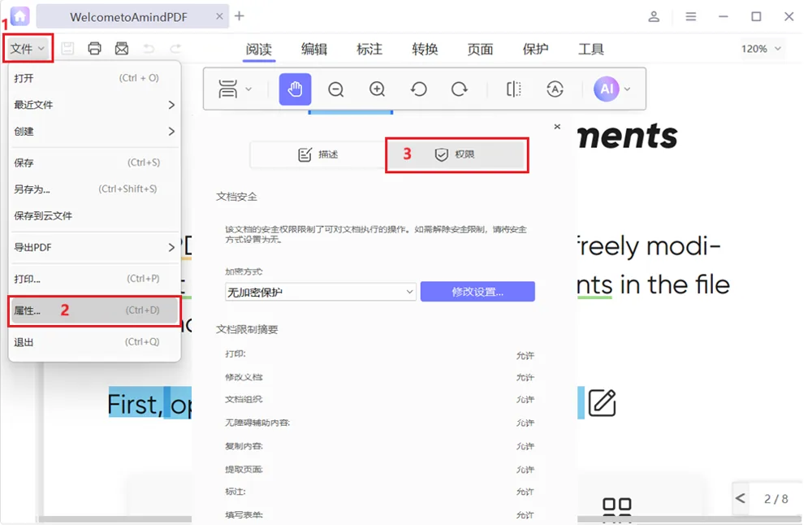
Task: Click the zoom in magnifier icon
Action: click(x=377, y=89)
